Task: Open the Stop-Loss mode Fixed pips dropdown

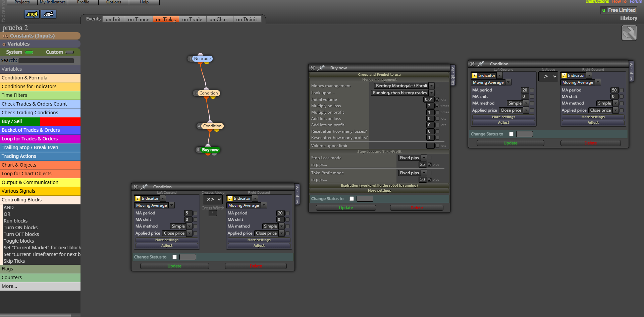Action: coord(412,158)
